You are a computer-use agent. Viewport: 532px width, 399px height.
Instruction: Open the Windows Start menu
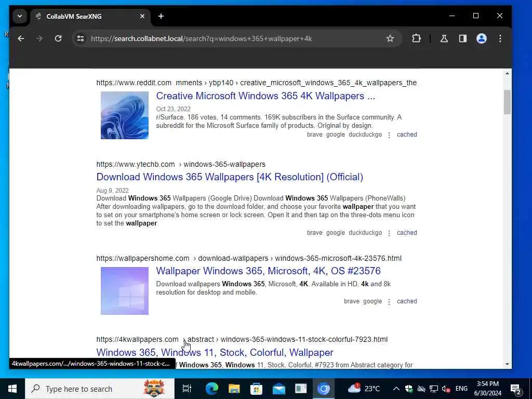pos(12,389)
